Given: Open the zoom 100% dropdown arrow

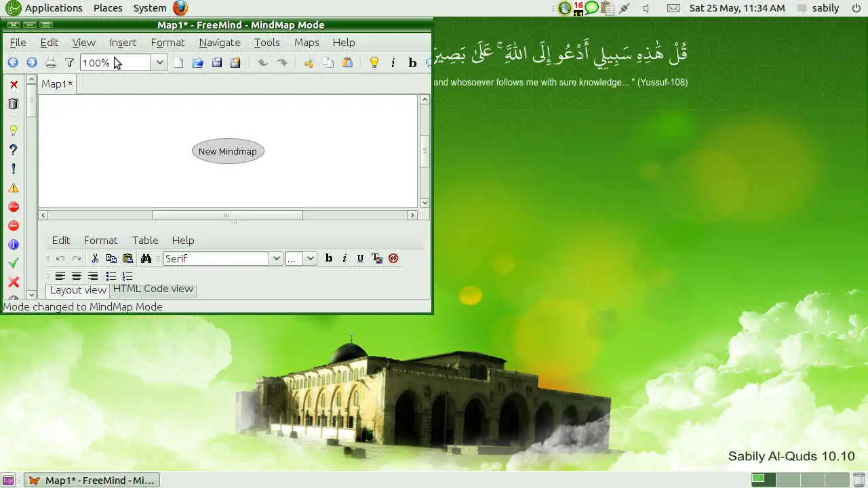Looking at the screenshot, I should click(x=159, y=62).
